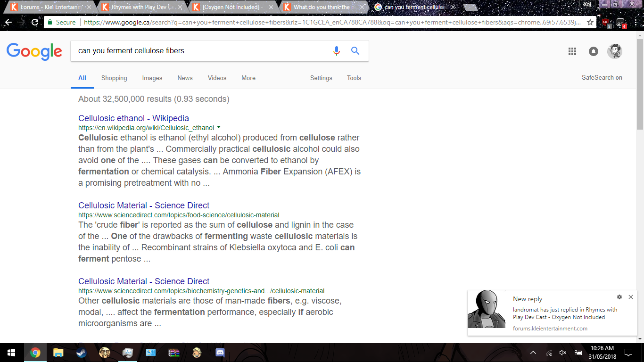644x362 pixels.
Task: Reload the page
Action: click(x=35, y=22)
